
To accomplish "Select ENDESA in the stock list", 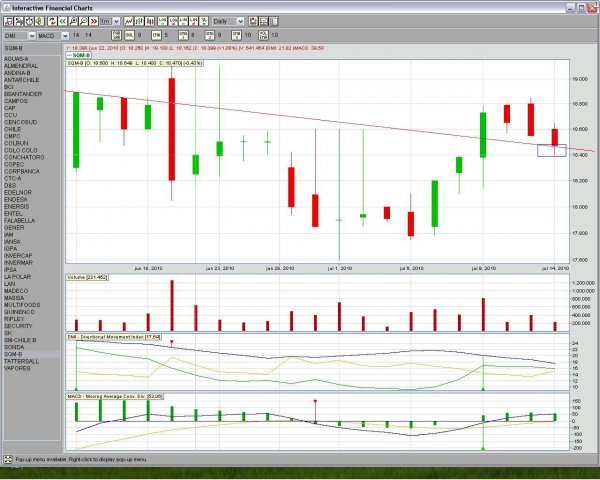I will point(16,199).
